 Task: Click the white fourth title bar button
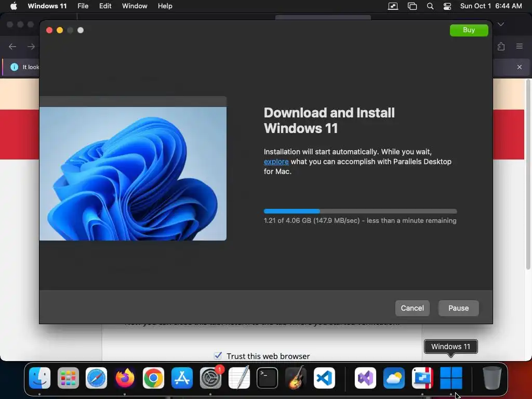pos(81,30)
